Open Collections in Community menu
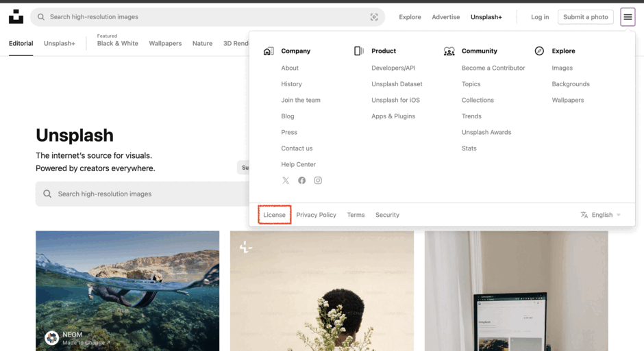 pos(478,100)
